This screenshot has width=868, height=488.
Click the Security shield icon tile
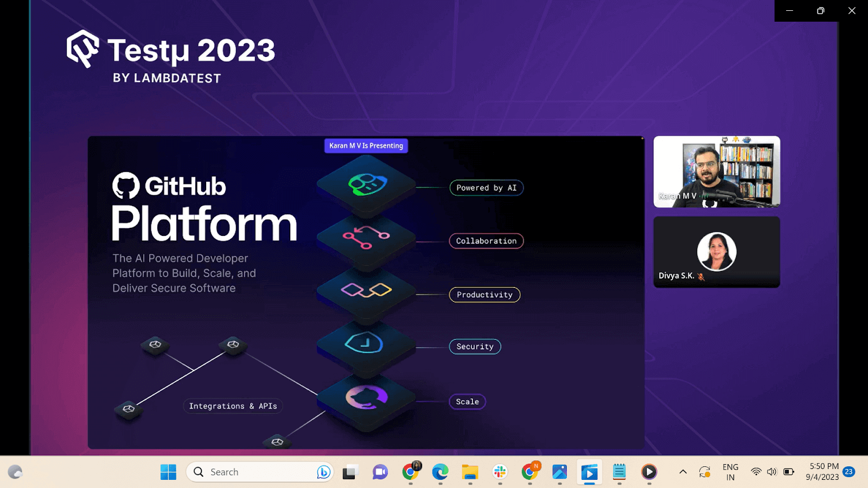[x=367, y=344]
